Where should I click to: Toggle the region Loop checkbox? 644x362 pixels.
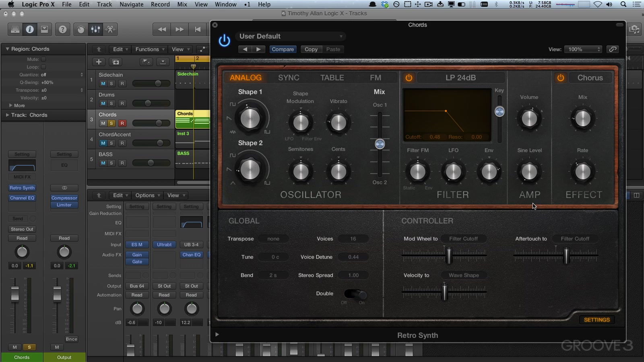(x=43, y=67)
